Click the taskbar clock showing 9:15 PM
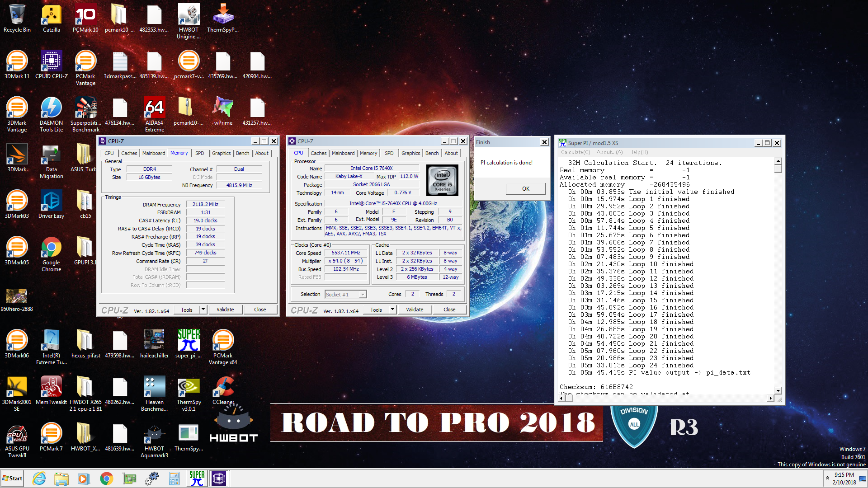 tap(844, 479)
